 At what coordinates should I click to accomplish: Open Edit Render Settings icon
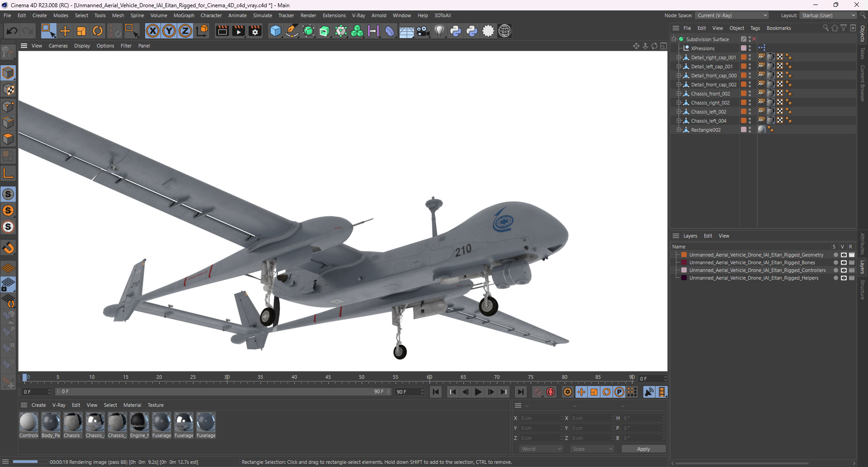255,31
